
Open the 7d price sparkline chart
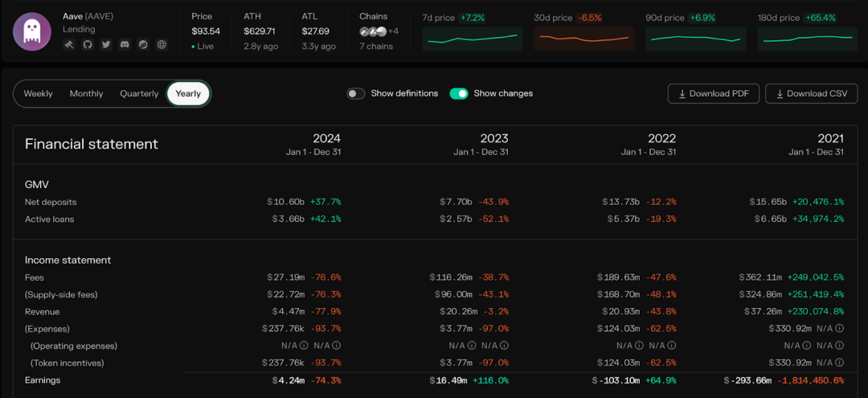click(473, 39)
